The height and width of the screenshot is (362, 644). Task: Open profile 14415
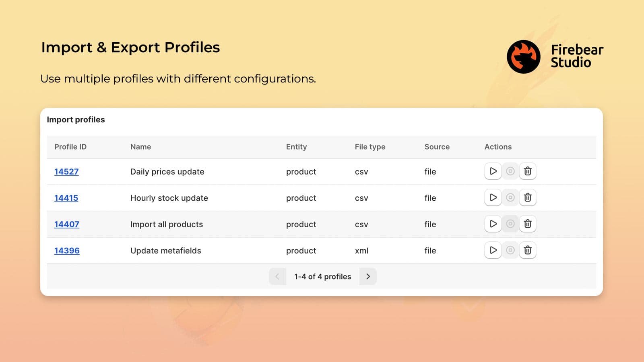[x=66, y=198]
